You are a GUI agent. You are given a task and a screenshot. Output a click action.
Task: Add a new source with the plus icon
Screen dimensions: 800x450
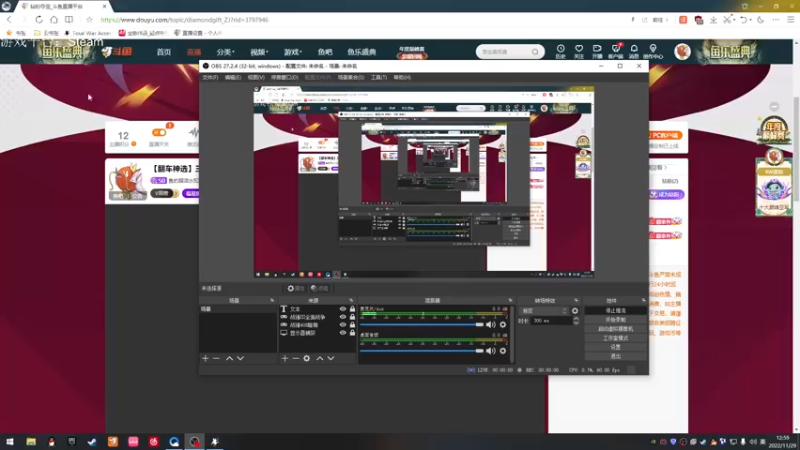285,359
